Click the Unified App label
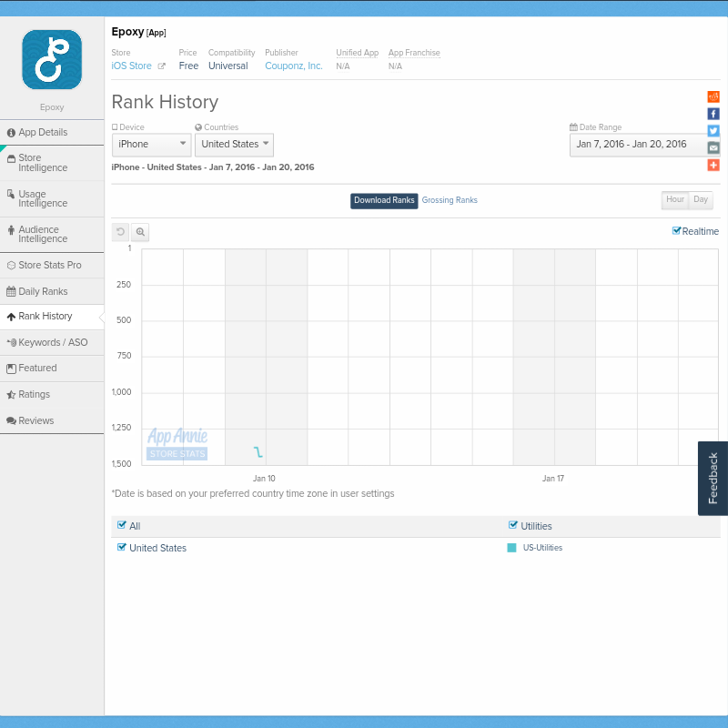 coord(357,53)
